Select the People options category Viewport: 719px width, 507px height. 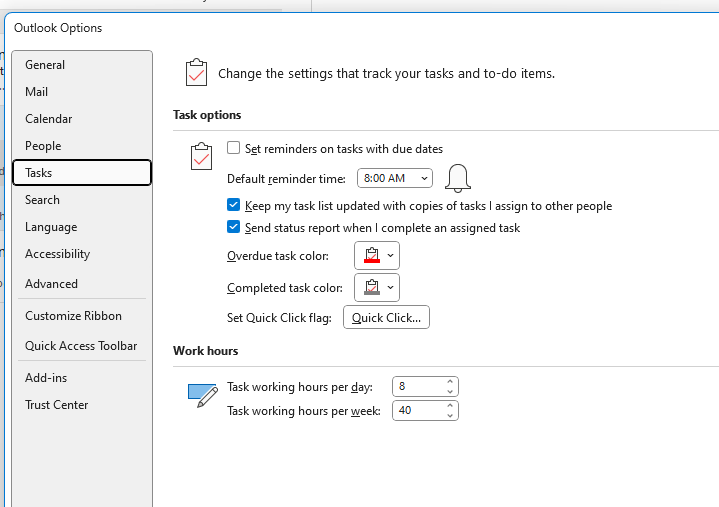82,146
